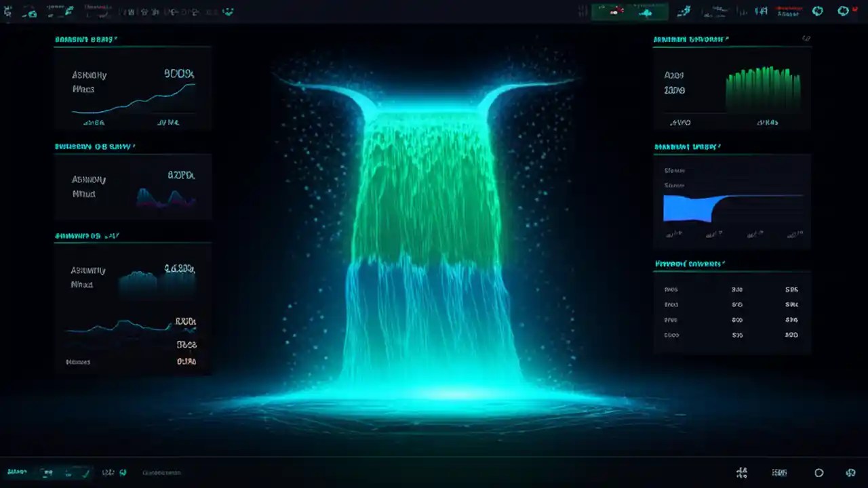Viewport: 868px width, 488px height.
Task: Click the blue horizontal funnel chart on the right
Action: pos(687,208)
